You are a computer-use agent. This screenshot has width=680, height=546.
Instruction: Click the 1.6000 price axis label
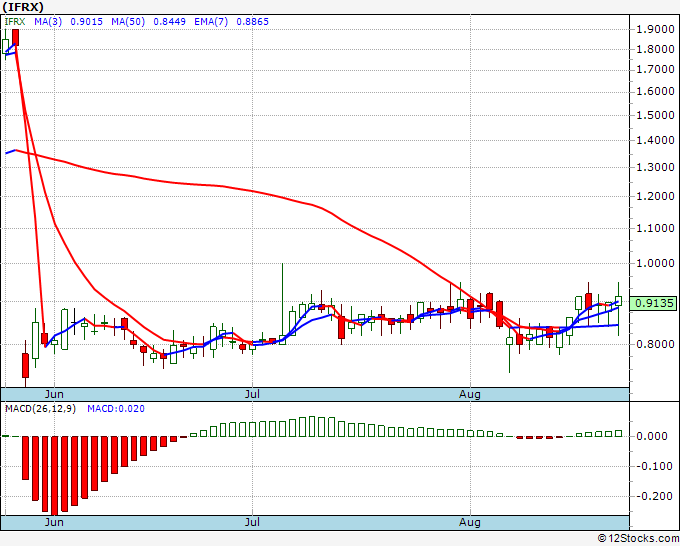655,92
